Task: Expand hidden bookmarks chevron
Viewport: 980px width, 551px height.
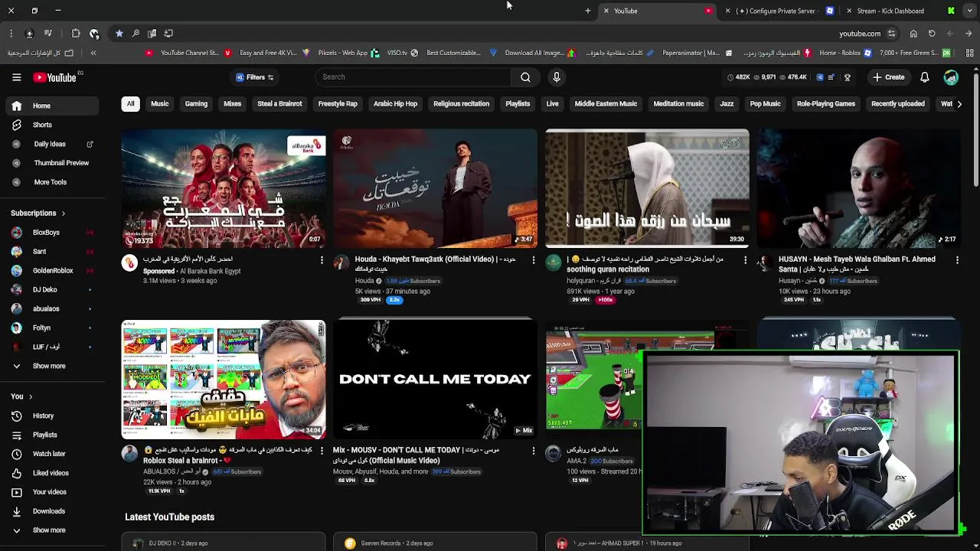Action: tap(93, 53)
